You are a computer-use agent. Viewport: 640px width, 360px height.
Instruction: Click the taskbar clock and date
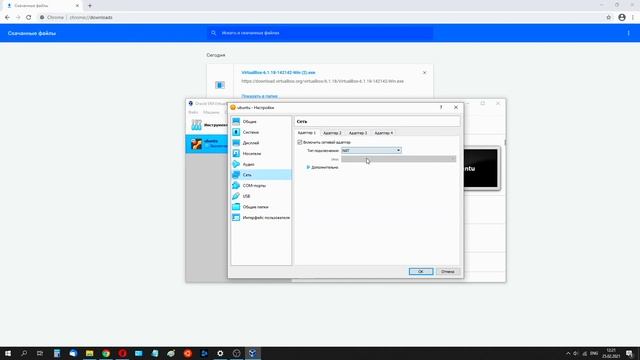611,353
